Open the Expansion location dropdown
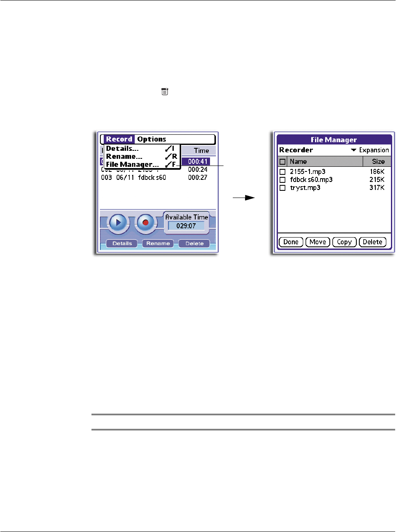Image resolution: width=396 pixels, height=532 pixels. pyautogui.click(x=370, y=150)
